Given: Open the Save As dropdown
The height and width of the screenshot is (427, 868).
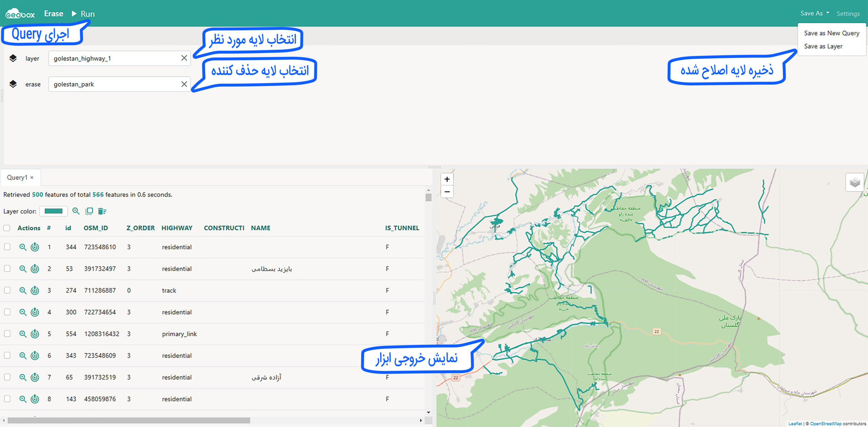Looking at the screenshot, I should tap(814, 13).
